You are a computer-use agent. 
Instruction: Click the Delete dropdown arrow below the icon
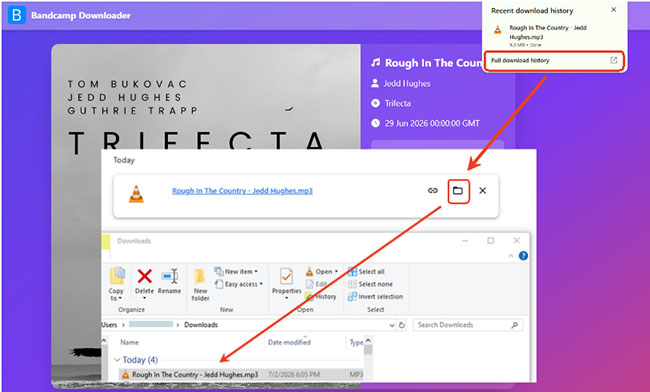(144, 298)
